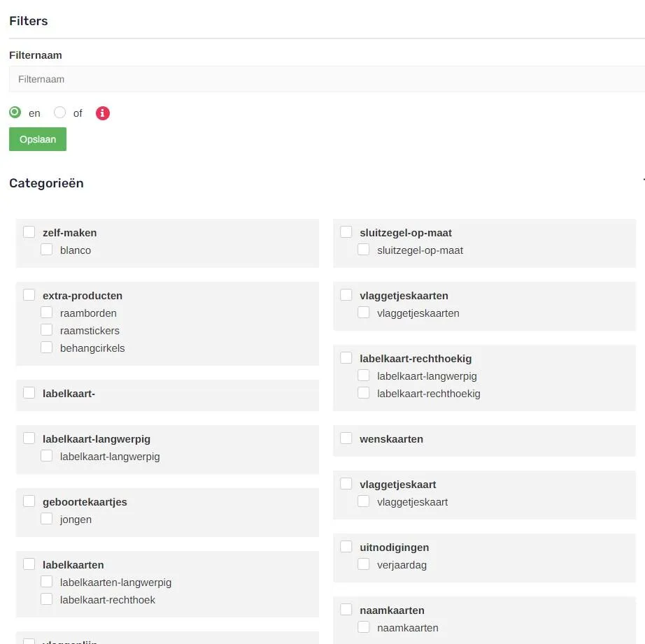The height and width of the screenshot is (644, 645).
Task: Click the red info icon
Action: pyautogui.click(x=102, y=113)
